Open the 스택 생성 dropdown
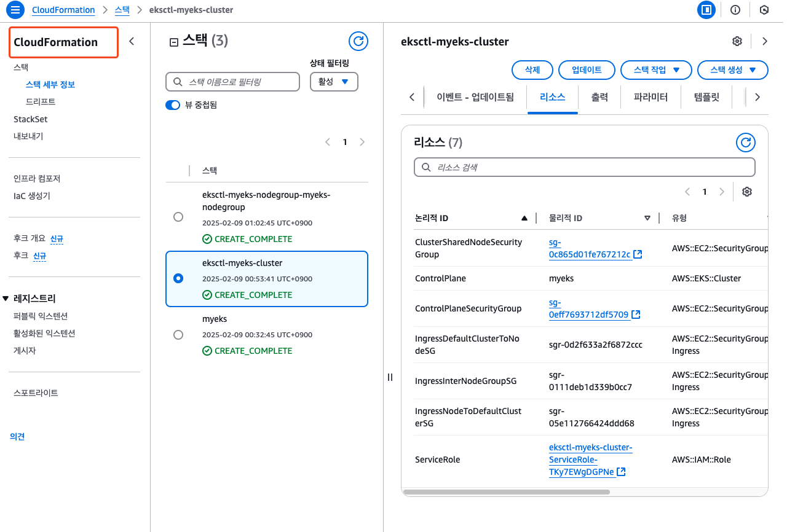787x532 pixels. point(733,70)
